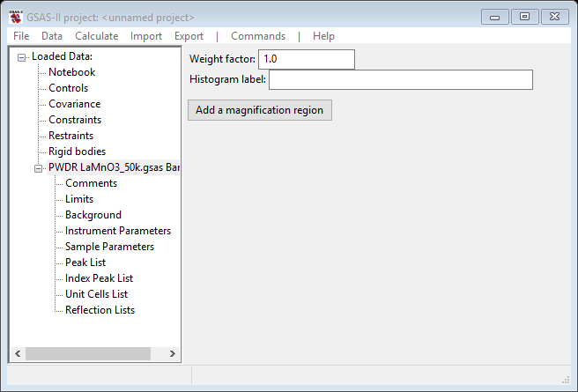Click the horizontal scrollbar thumb in tree
The width and height of the screenshot is (578, 392).
point(88,354)
